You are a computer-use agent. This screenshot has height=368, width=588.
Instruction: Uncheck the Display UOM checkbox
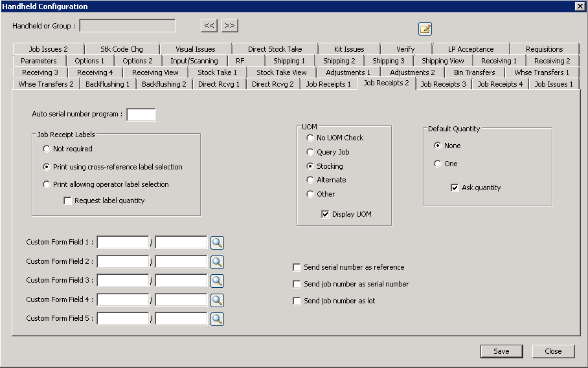326,215
